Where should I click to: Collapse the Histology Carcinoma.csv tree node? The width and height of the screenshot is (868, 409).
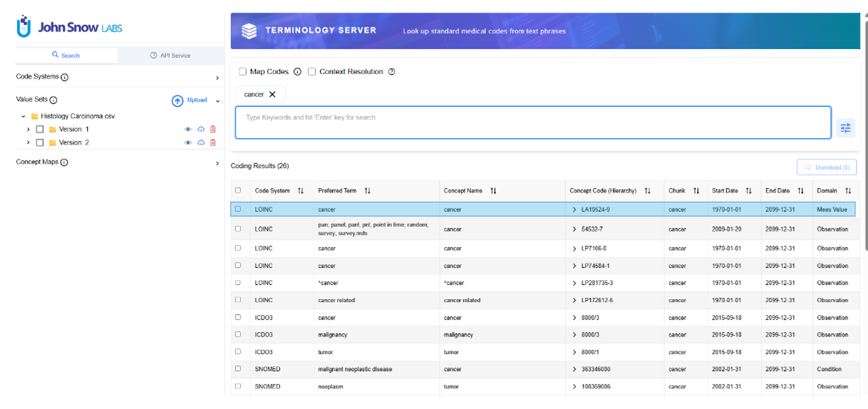point(23,117)
